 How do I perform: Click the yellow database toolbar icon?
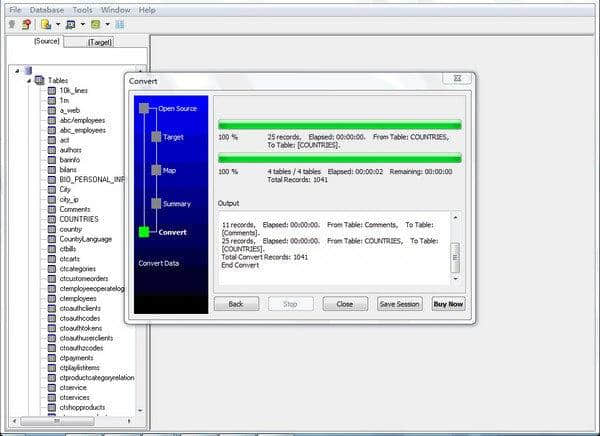pos(46,23)
